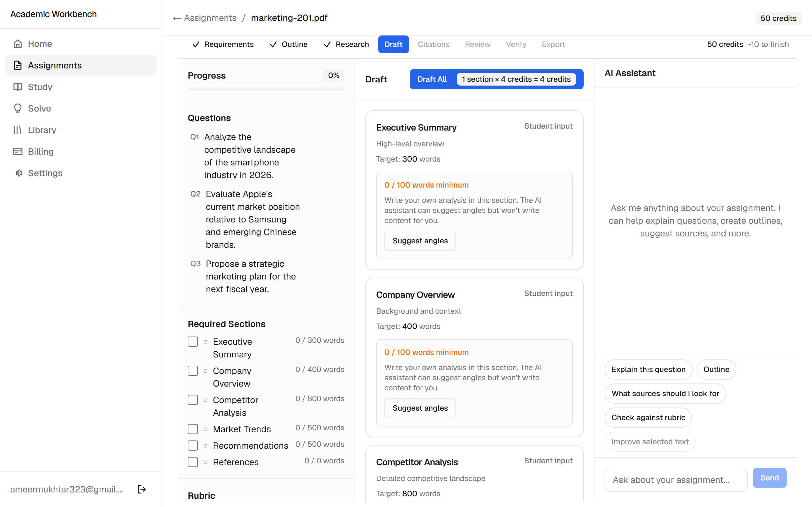Click the Explain this question chip
This screenshot has width=812, height=507.
648,369
